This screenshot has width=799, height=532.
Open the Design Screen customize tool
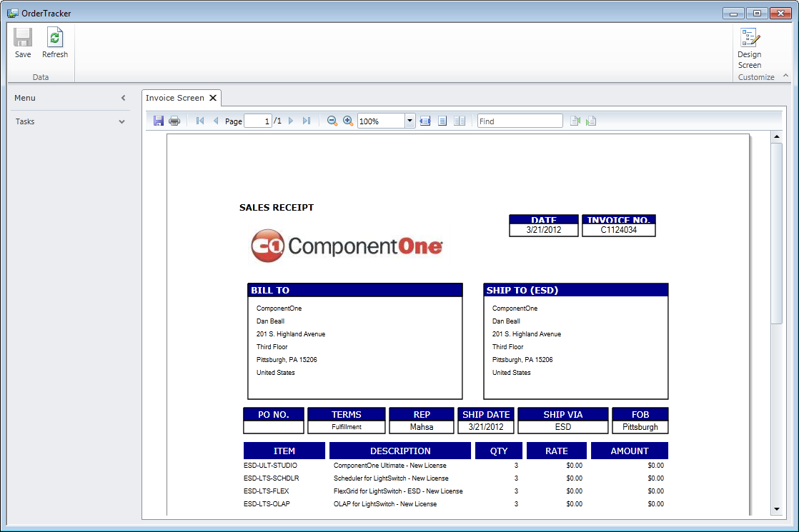click(750, 49)
